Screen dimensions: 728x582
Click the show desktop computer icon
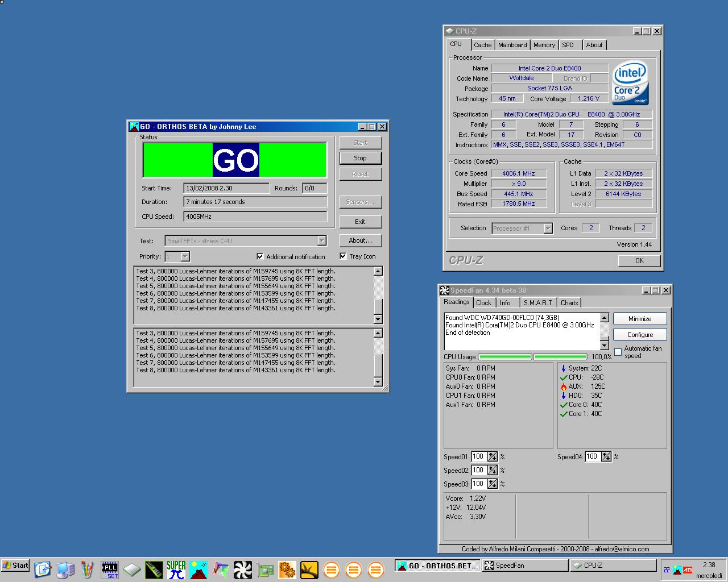(65, 569)
